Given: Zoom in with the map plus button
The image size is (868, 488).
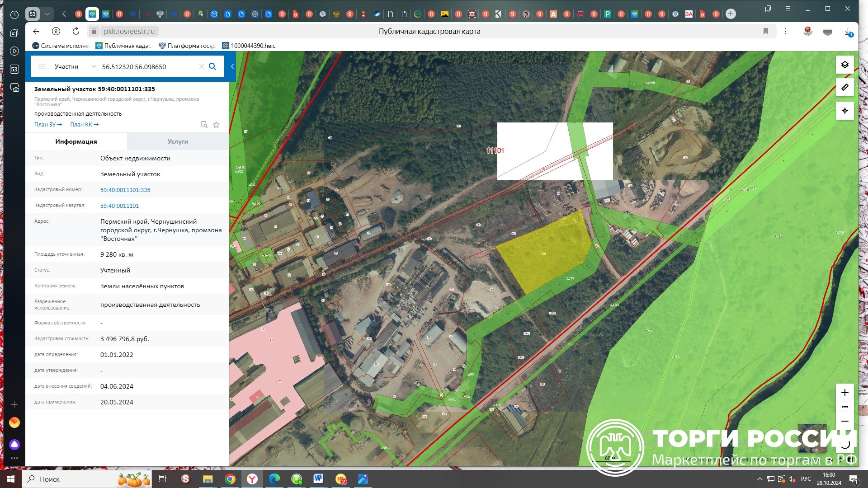Looking at the screenshot, I should click(x=844, y=393).
